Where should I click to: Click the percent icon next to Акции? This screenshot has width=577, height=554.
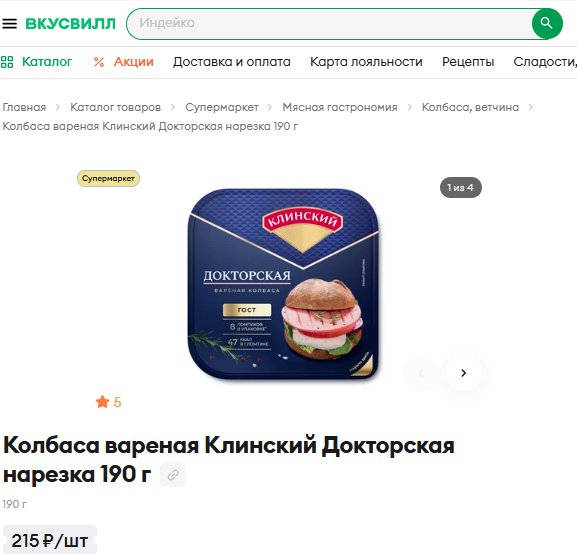[99, 62]
